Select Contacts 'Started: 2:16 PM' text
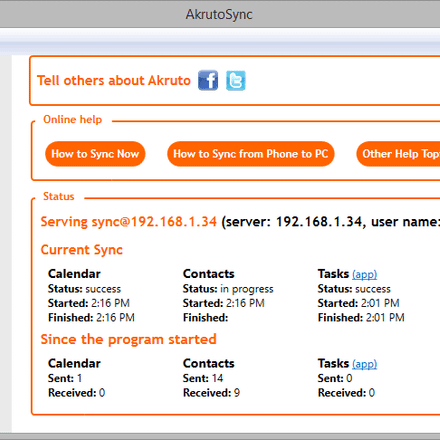Image resolution: width=440 pixels, height=440 pixels. pyautogui.click(x=224, y=303)
